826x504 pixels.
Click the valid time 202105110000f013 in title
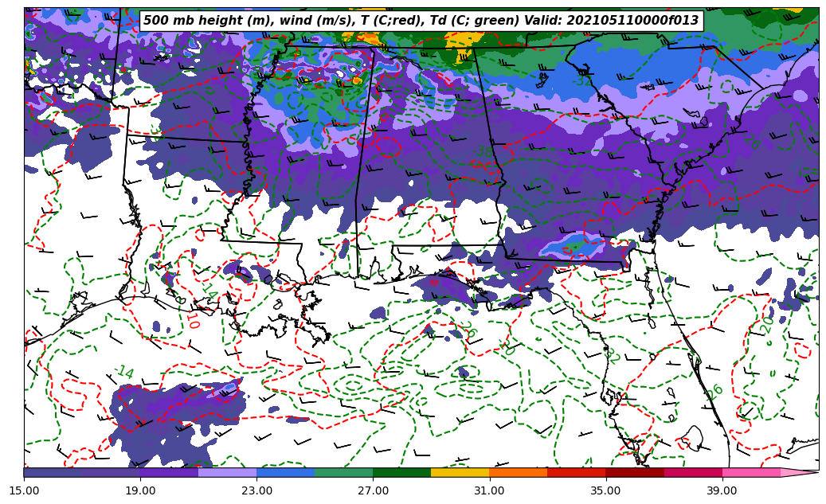[x=630, y=21]
